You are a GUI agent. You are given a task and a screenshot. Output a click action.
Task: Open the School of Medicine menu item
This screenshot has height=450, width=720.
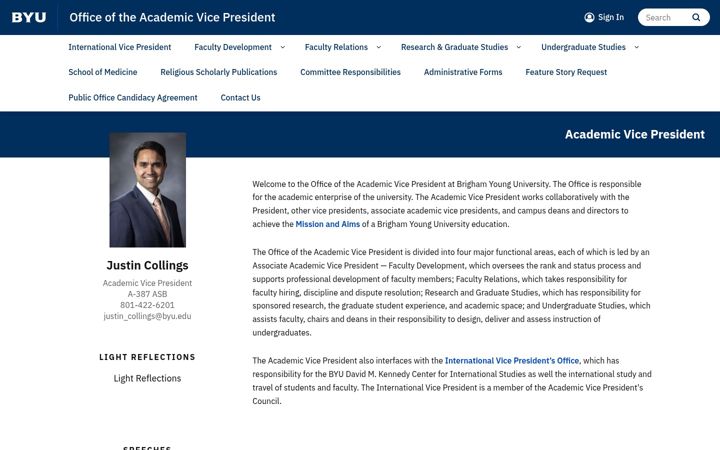[103, 72]
